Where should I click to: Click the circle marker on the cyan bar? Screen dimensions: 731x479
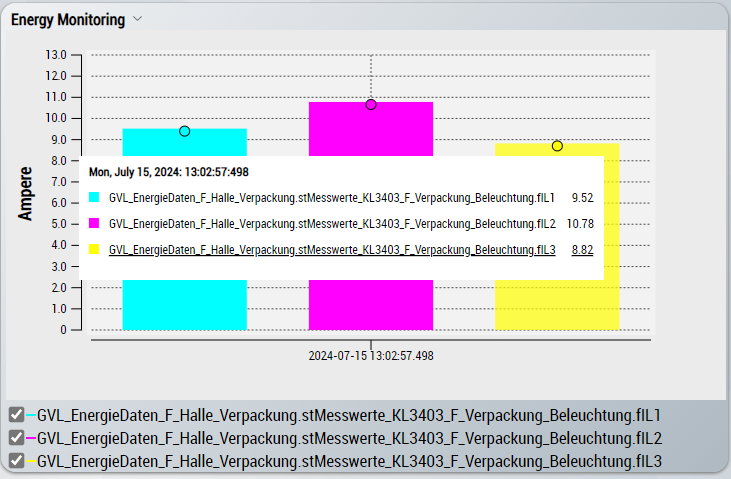tap(184, 131)
